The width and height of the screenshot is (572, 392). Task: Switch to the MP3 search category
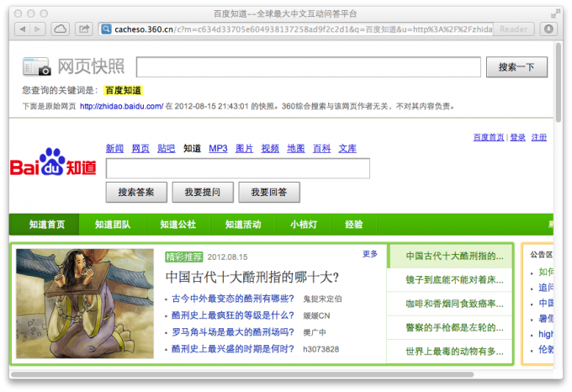[x=218, y=148]
